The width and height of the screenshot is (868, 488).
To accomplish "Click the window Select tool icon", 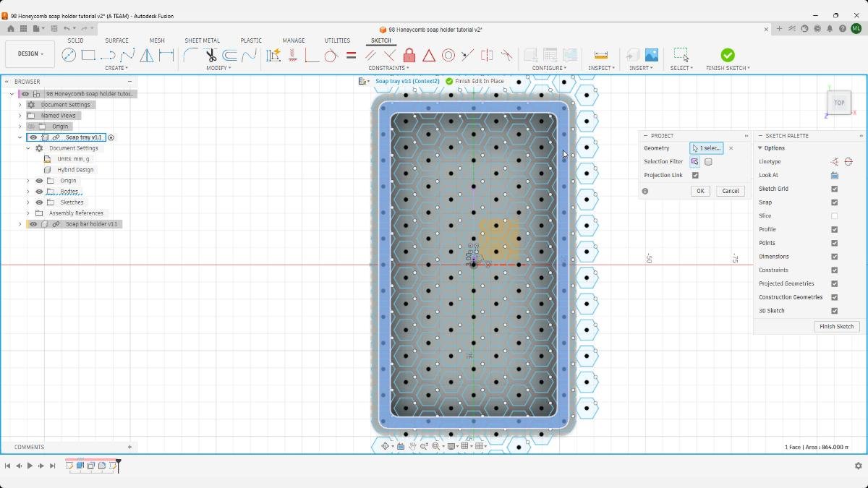I will pyautogui.click(x=681, y=55).
